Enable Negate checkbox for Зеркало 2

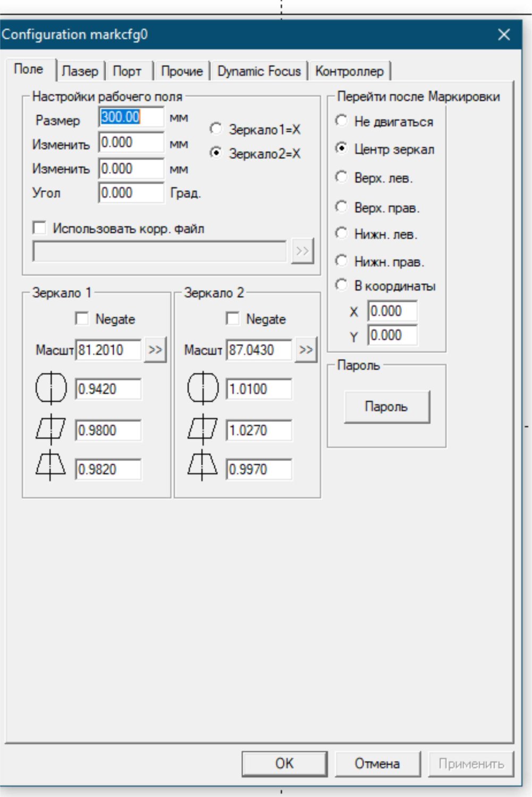[233, 319]
